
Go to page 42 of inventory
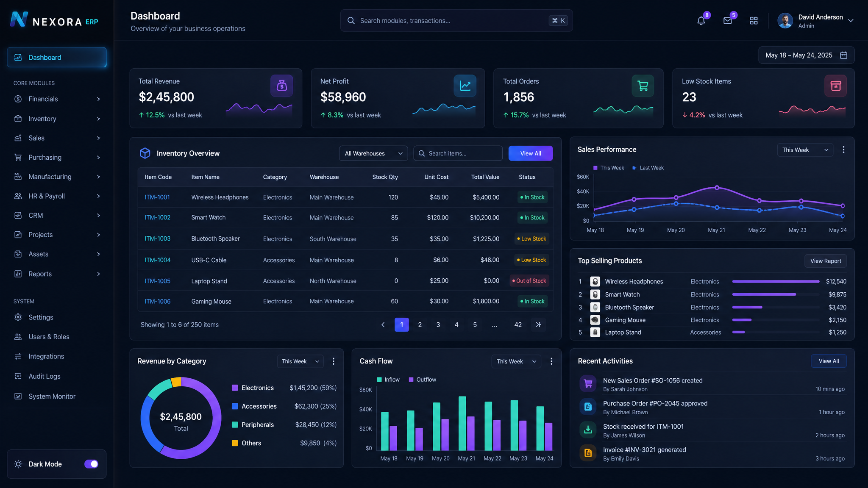(x=518, y=324)
